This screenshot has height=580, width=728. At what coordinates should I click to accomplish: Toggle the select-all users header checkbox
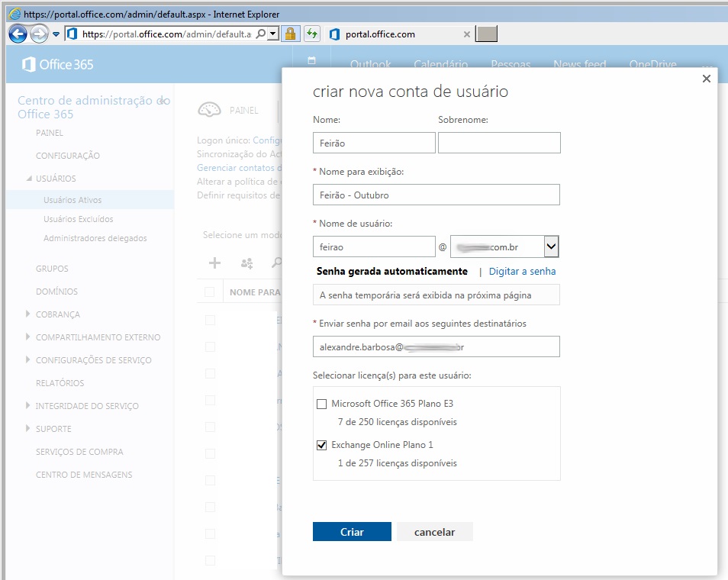click(209, 292)
